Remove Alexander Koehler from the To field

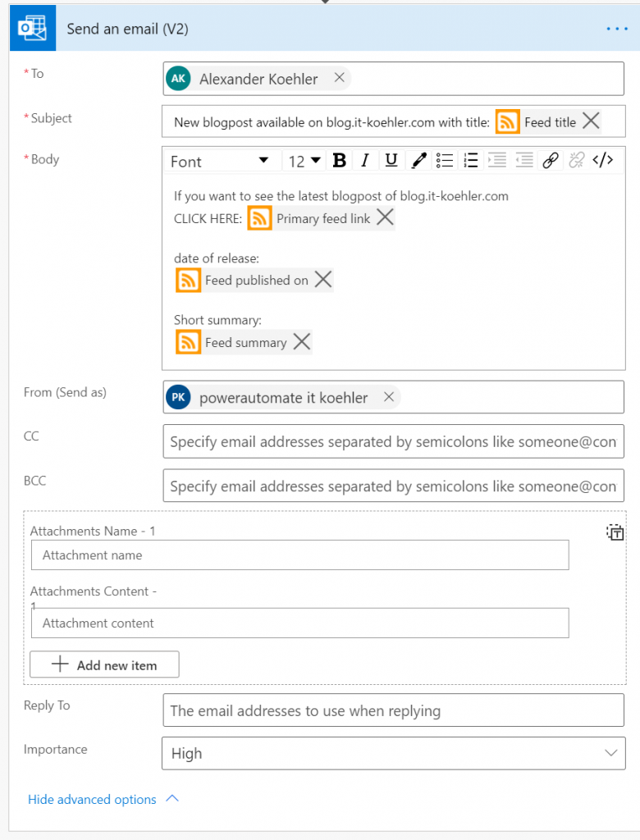coord(340,78)
